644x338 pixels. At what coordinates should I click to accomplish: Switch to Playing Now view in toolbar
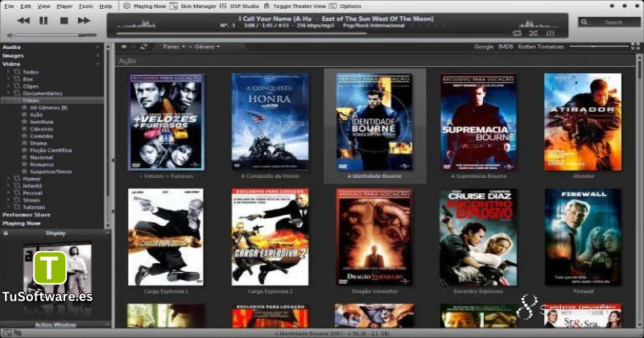point(145,6)
